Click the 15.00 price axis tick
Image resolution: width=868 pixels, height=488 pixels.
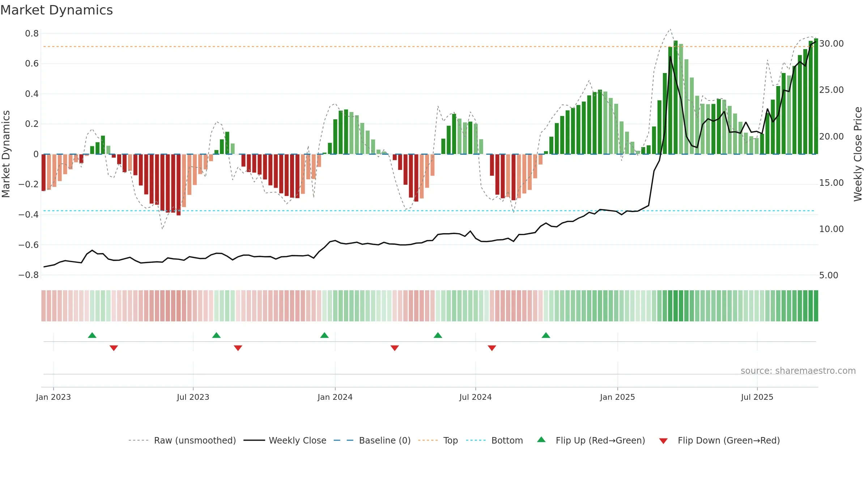(x=831, y=183)
